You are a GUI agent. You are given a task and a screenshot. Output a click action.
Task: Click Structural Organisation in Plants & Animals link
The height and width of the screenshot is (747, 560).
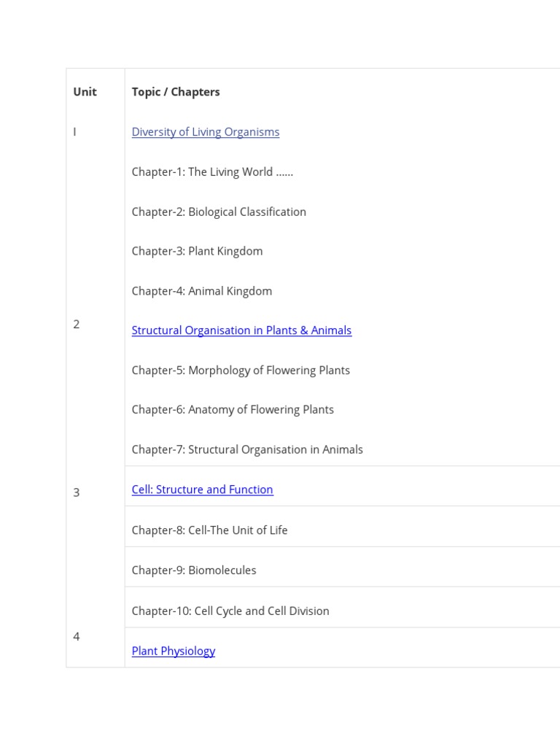tap(241, 330)
